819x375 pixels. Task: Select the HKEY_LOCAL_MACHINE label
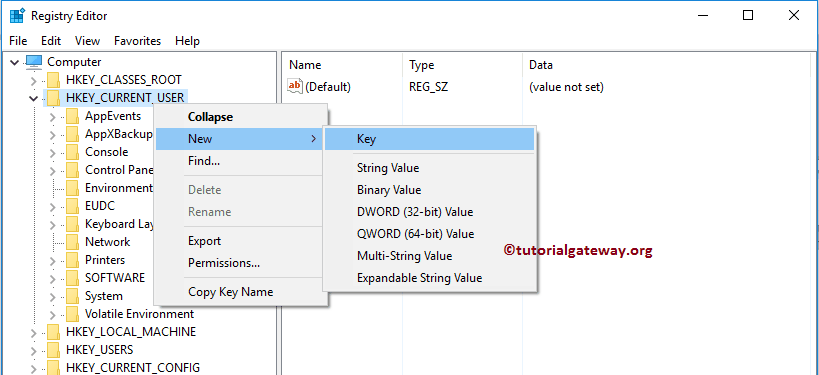[131, 332]
